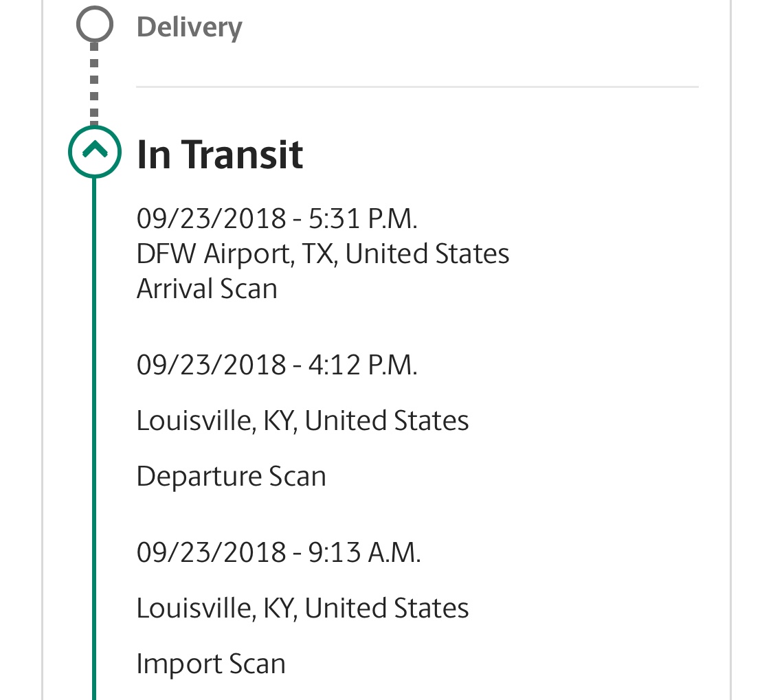Select 09/23/2018 - 5:31 P.M. timestamp

[277, 218]
